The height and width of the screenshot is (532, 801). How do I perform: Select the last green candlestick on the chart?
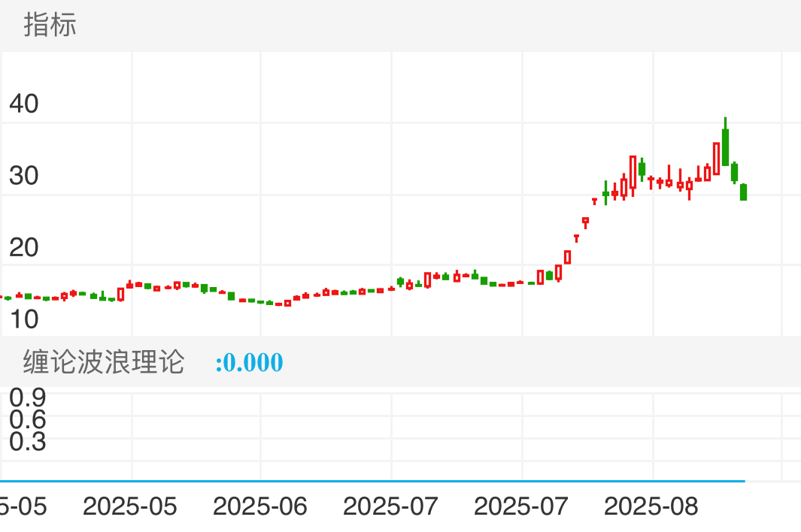coord(744,192)
